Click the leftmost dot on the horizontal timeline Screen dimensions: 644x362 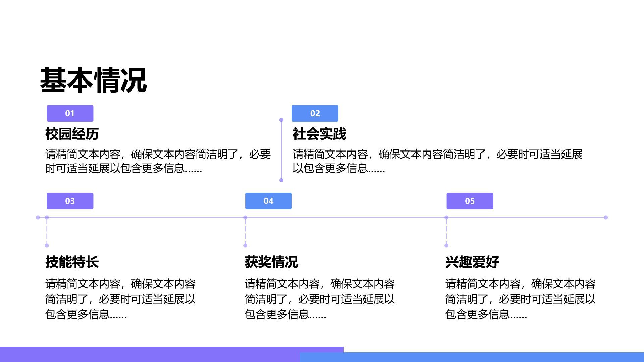coord(38,217)
